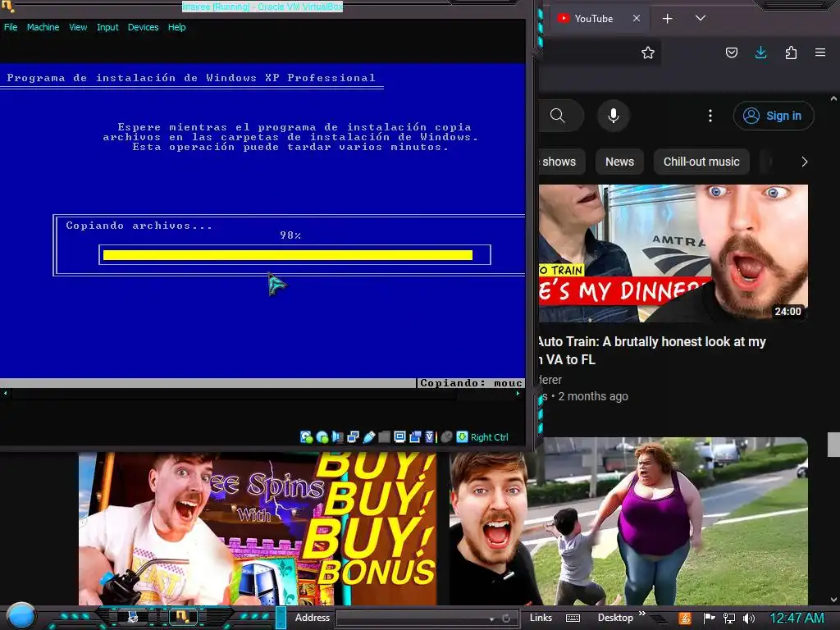The width and height of the screenshot is (840, 630).
Task: Open the Devices menu in VirtualBox
Action: pos(143,27)
